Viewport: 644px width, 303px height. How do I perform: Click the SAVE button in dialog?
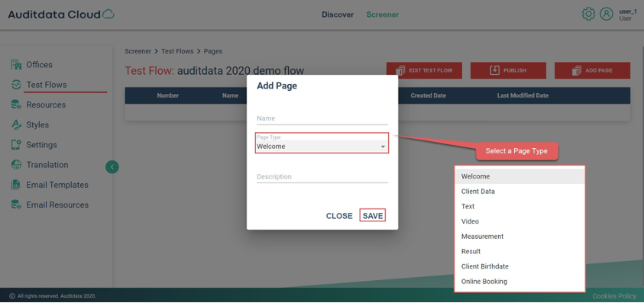[x=373, y=215]
